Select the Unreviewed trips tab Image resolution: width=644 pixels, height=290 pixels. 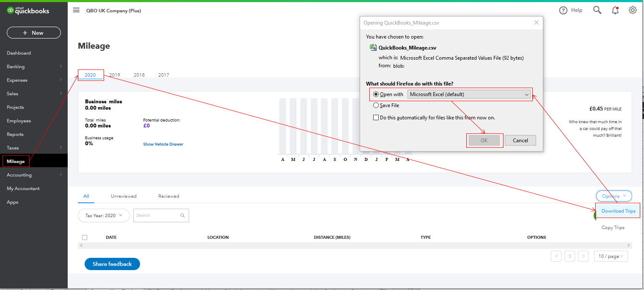124,196
